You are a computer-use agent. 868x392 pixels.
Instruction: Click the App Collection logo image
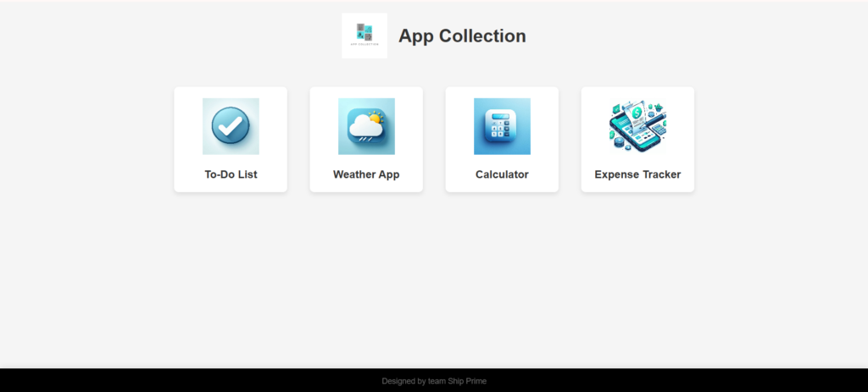click(364, 36)
